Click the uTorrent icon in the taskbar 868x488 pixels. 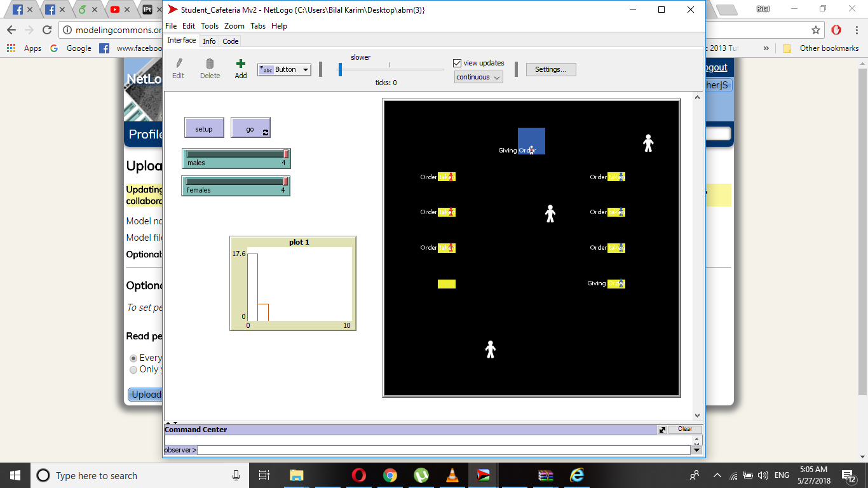pyautogui.click(x=421, y=475)
